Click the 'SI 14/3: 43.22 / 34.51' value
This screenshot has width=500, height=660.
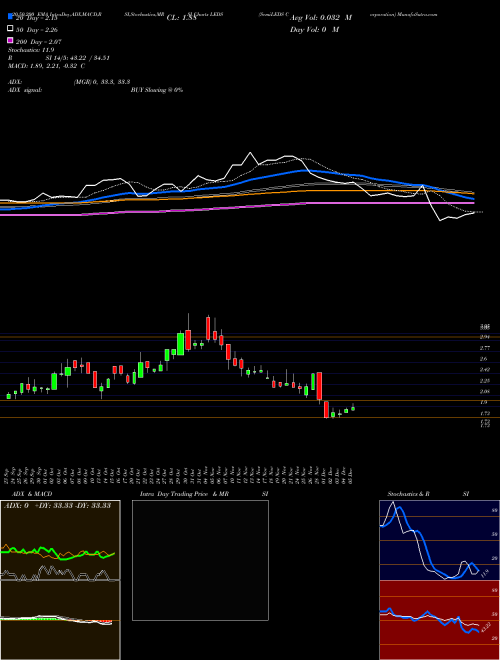pyautogui.click(x=78, y=58)
